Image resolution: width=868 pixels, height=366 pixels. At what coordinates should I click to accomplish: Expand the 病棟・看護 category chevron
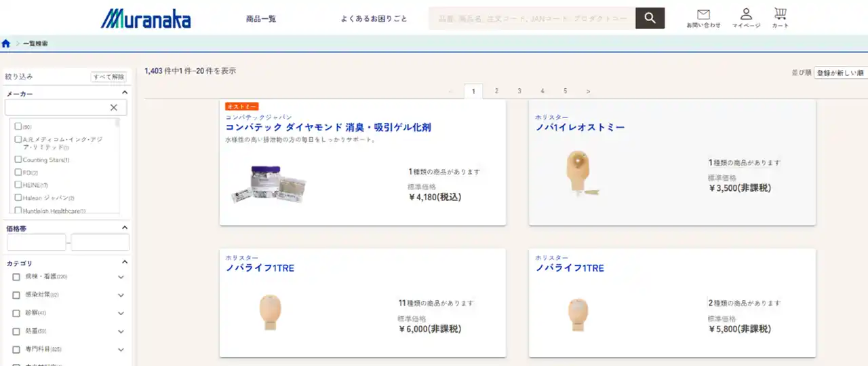(x=121, y=277)
